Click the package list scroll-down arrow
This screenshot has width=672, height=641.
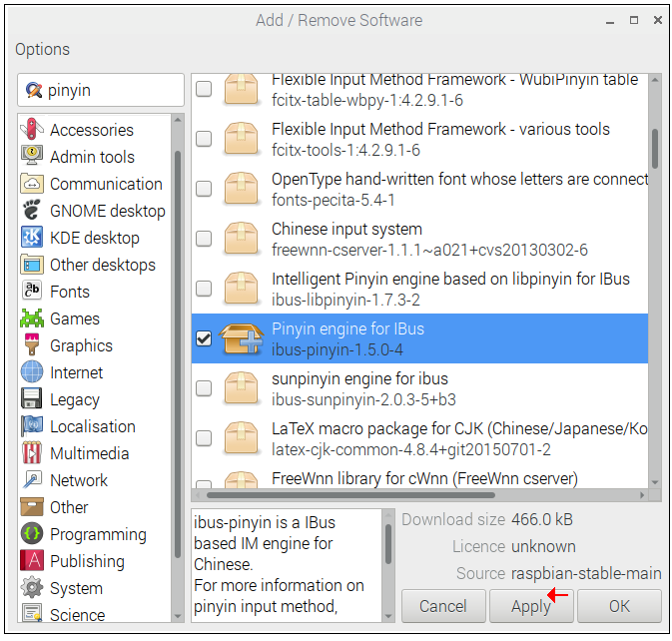pyautogui.click(x=655, y=482)
